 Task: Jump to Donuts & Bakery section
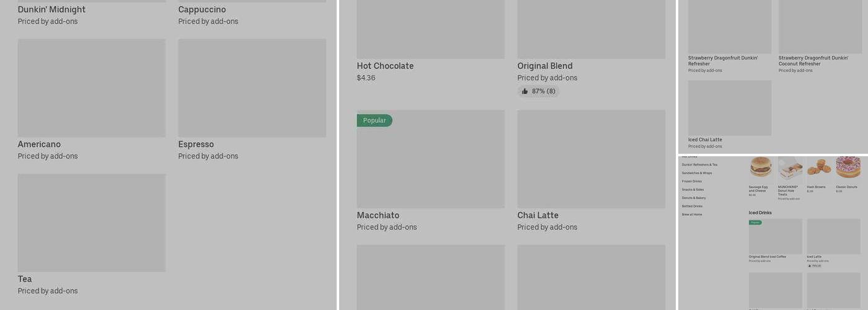[694, 198]
